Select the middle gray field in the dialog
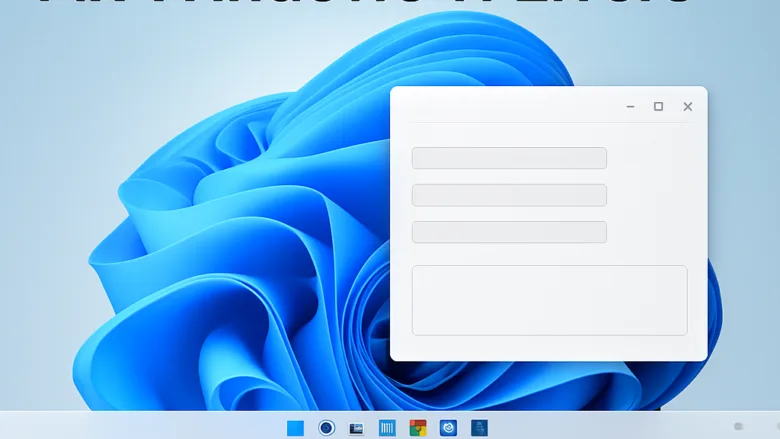The height and width of the screenshot is (439, 780). click(x=509, y=195)
